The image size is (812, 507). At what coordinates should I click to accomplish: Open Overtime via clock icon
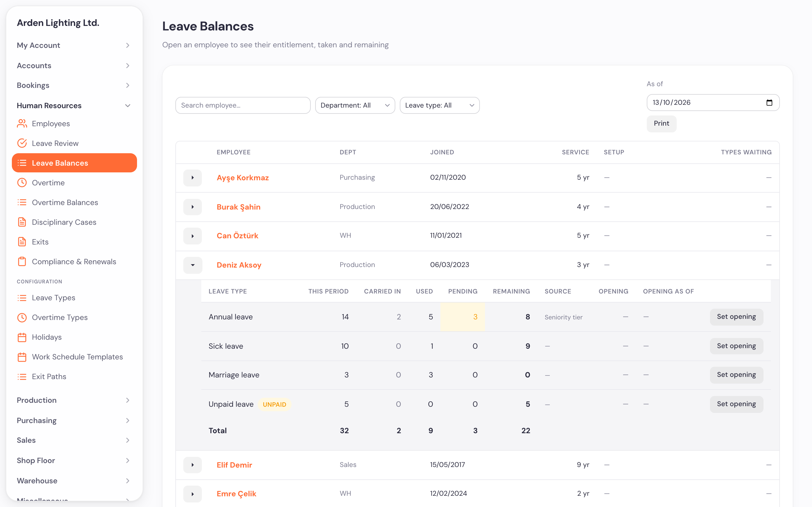(22, 183)
